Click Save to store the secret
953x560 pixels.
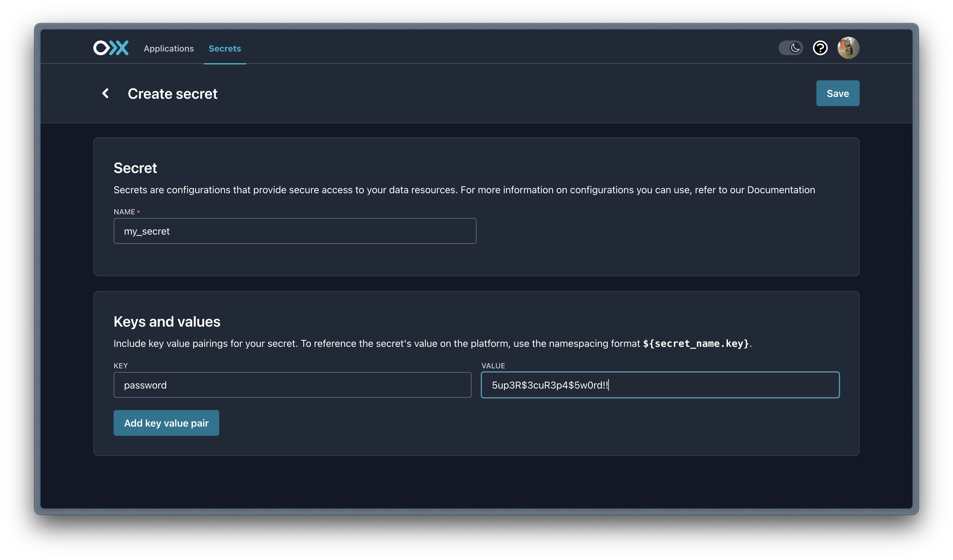838,93
